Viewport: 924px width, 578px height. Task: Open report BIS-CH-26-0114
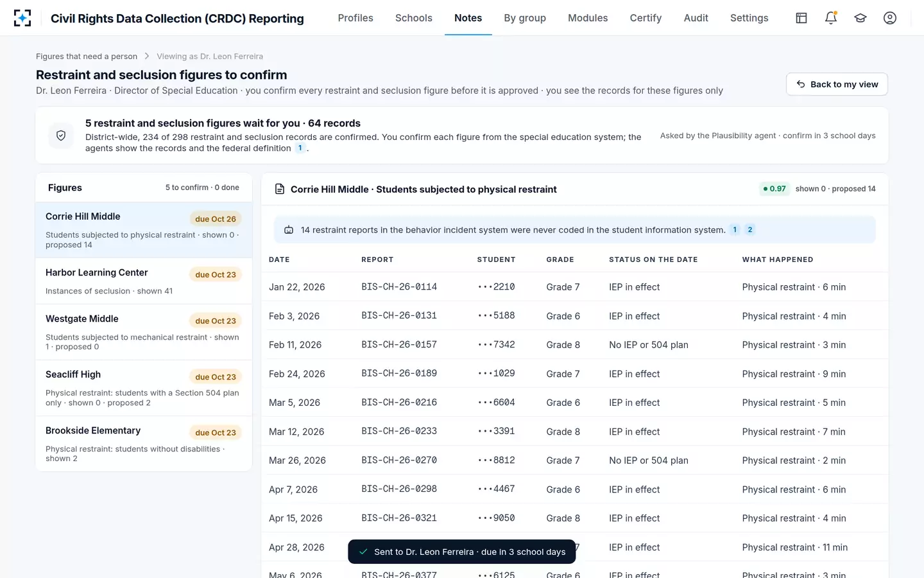pos(399,287)
